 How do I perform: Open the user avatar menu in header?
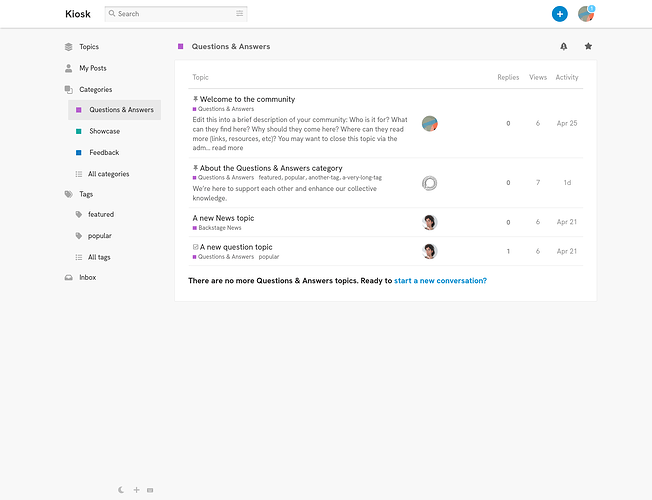click(586, 14)
